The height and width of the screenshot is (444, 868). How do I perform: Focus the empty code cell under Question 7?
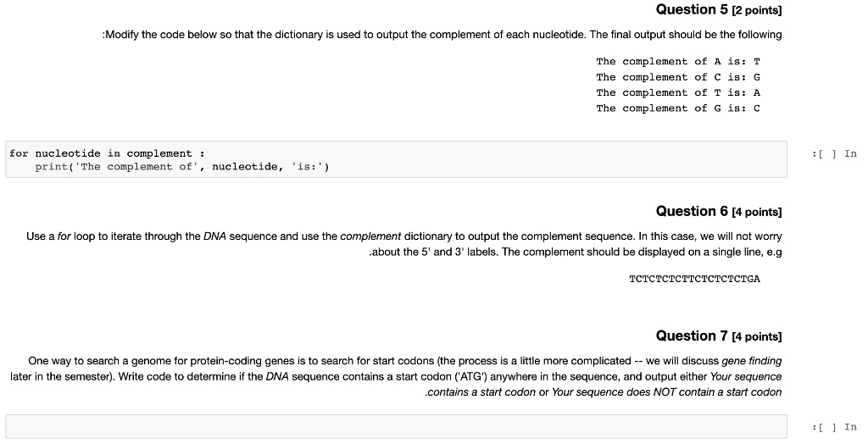pos(396,426)
